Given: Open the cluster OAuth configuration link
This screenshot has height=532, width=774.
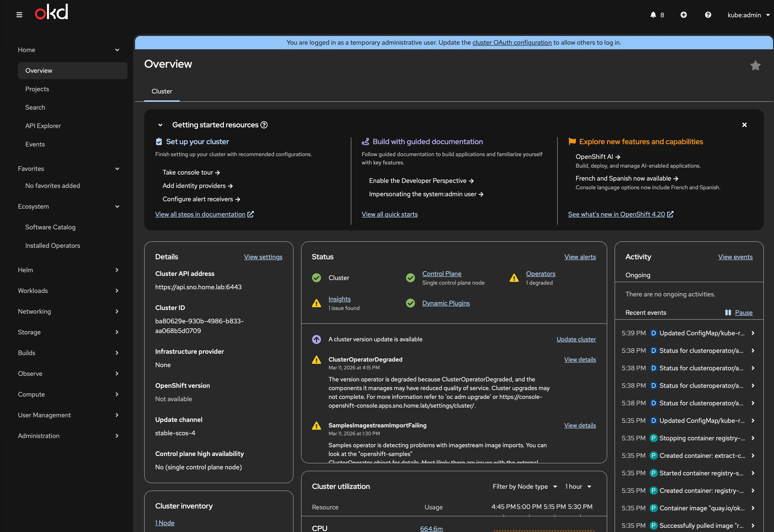Looking at the screenshot, I should coord(512,42).
